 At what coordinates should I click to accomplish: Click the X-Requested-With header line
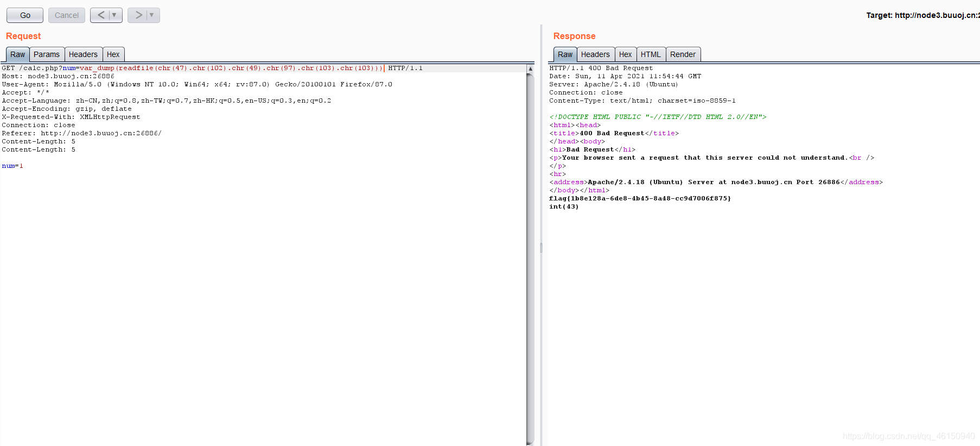(71, 117)
